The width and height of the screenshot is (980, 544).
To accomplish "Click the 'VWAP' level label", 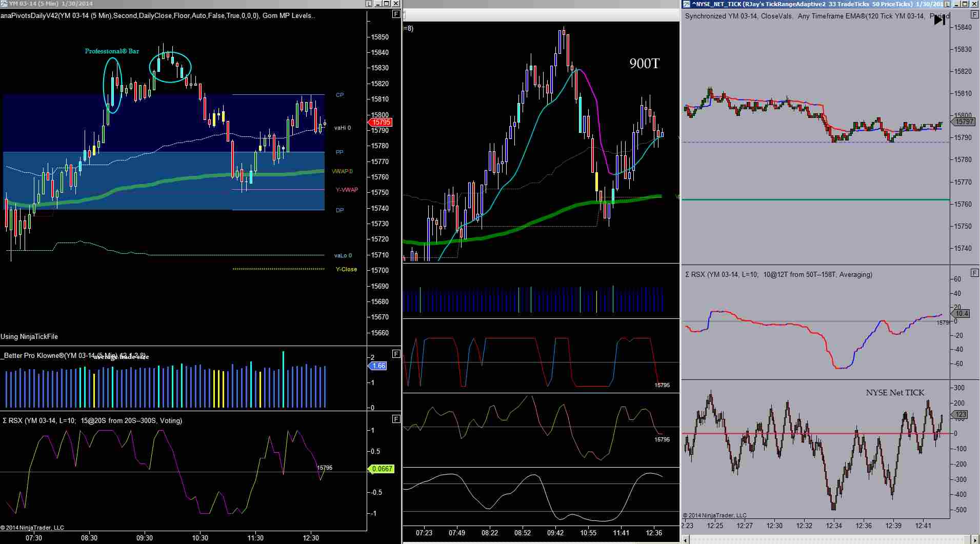I will click(x=342, y=171).
